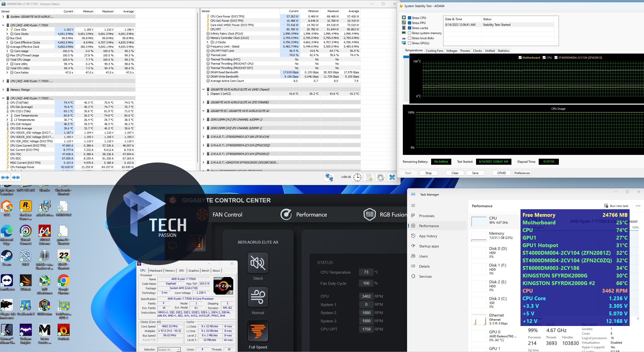The height and width of the screenshot is (352, 644).
Task: Select the Memory performance graph thumbnail
Action: (479, 236)
